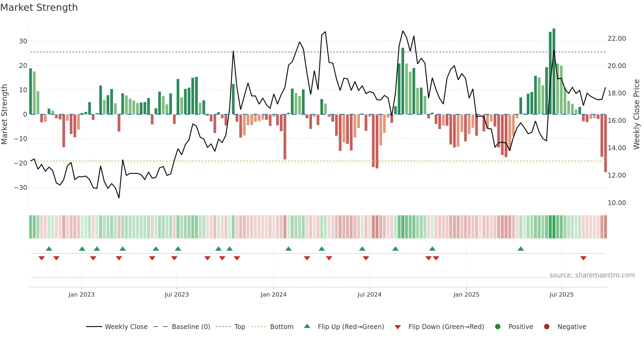Click the red down-triangle icon in legend
The width and height of the screenshot is (644, 362).
[x=398, y=327]
